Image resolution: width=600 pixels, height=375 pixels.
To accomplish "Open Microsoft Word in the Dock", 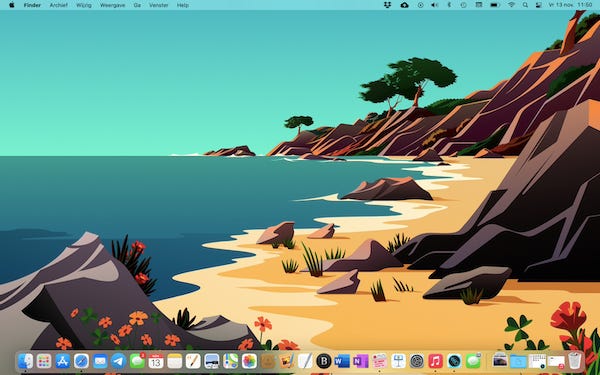I will 342,361.
